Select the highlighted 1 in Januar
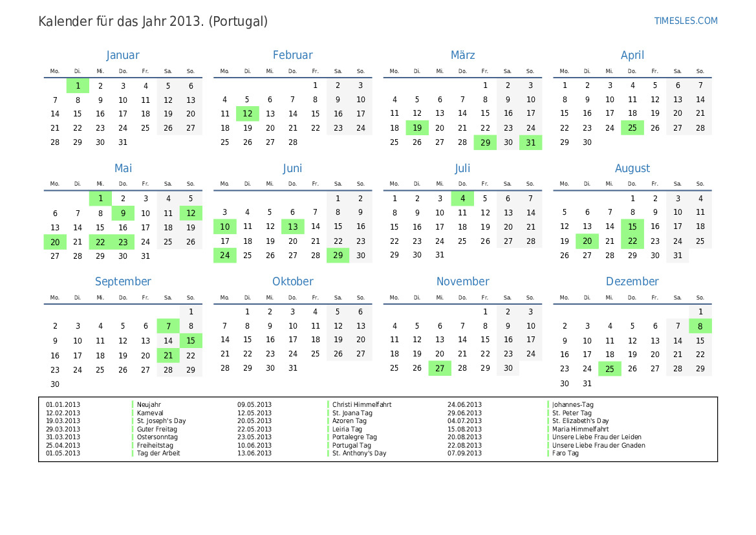This screenshot has height=535, width=756. (78, 86)
